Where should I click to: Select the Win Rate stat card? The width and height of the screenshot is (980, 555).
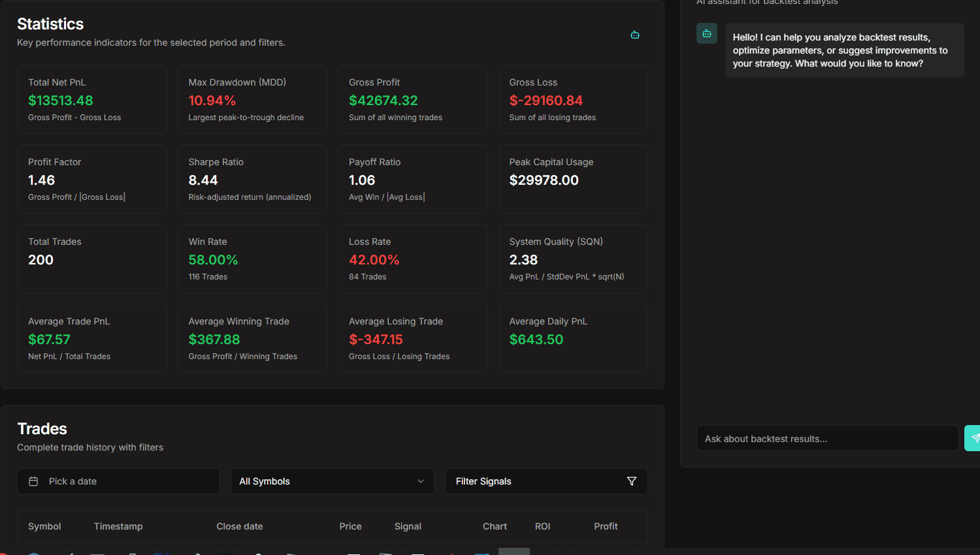(252, 259)
